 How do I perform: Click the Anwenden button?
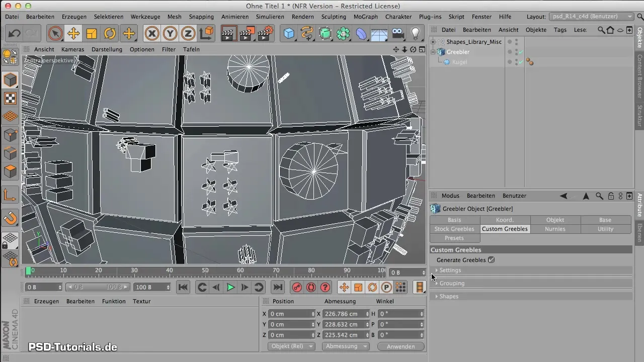coord(401,346)
